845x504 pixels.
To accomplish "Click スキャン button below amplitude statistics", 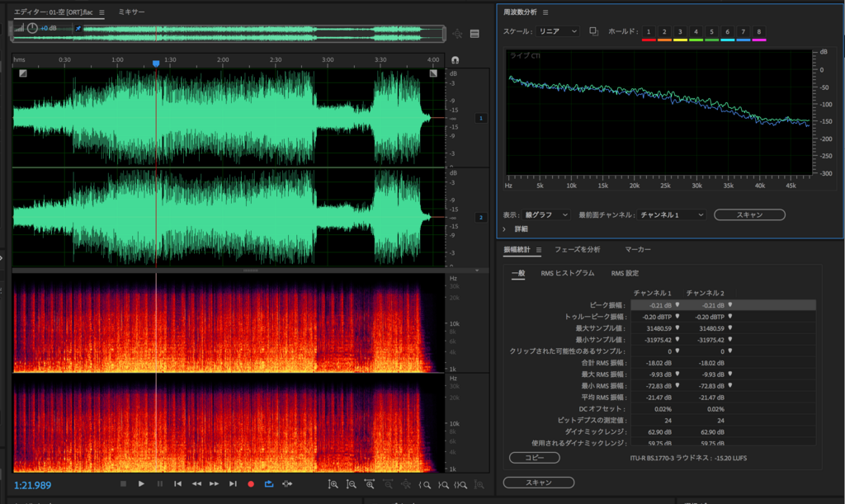I will tap(538, 483).
